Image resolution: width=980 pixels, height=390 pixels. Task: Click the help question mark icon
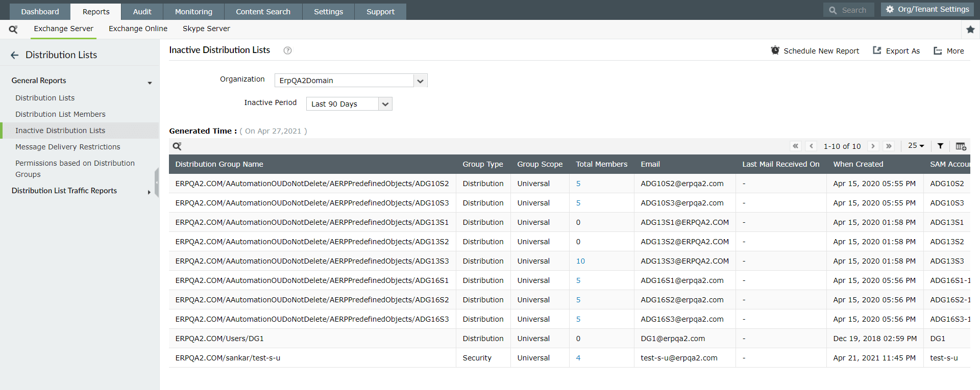(x=287, y=50)
